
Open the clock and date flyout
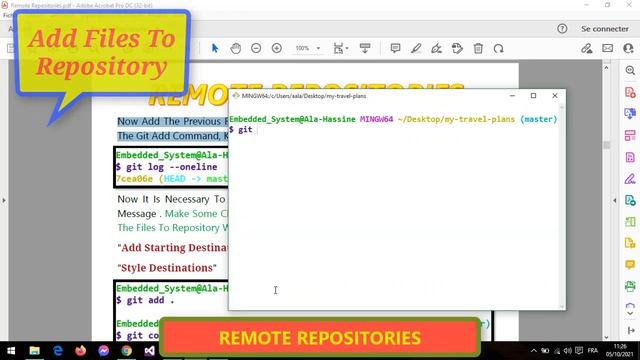(620, 351)
